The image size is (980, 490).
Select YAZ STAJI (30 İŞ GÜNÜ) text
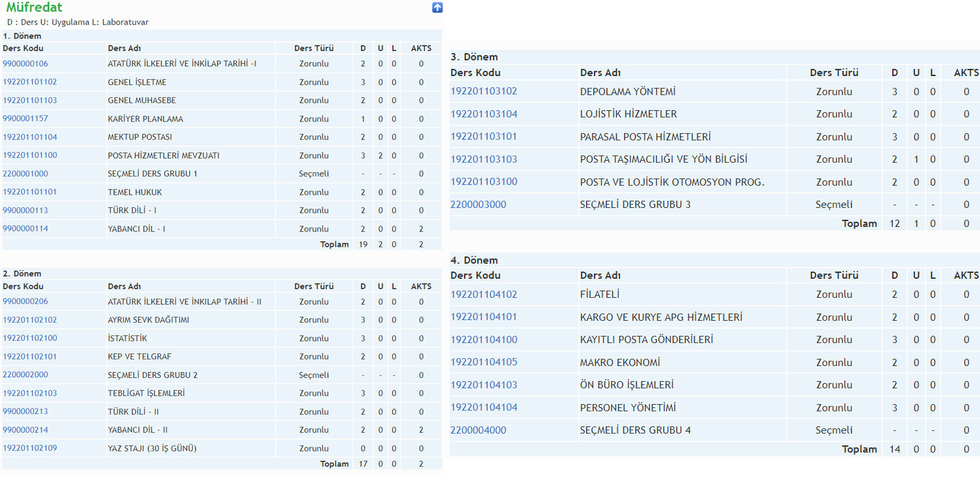152,449
